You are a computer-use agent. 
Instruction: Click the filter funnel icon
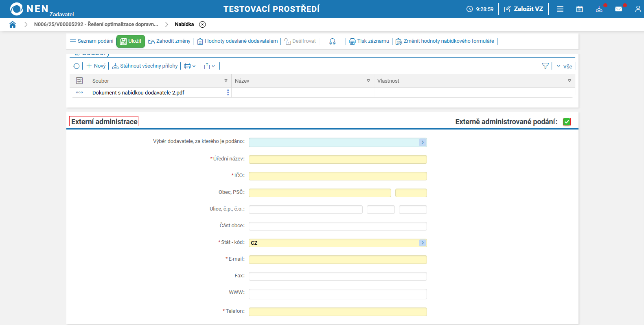point(545,66)
